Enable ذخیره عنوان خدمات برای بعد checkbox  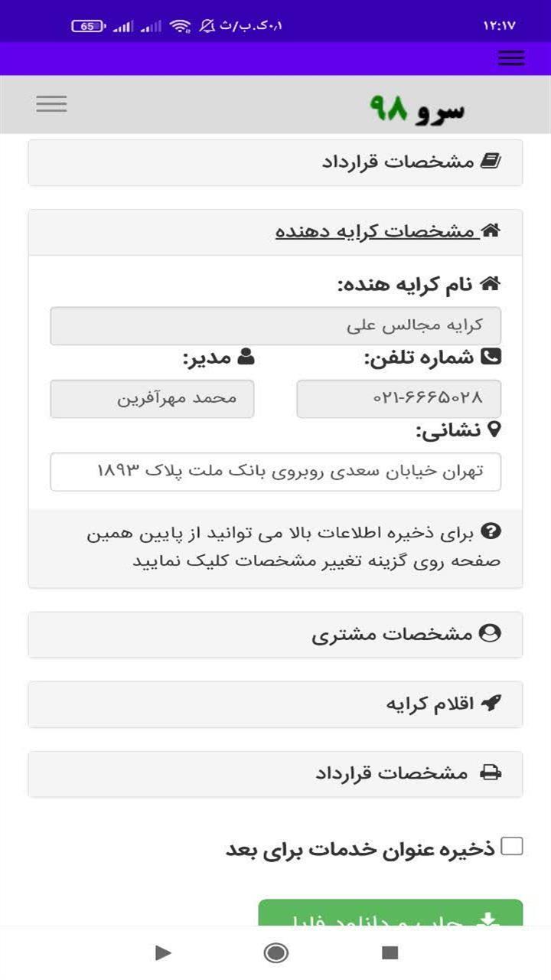point(511,846)
